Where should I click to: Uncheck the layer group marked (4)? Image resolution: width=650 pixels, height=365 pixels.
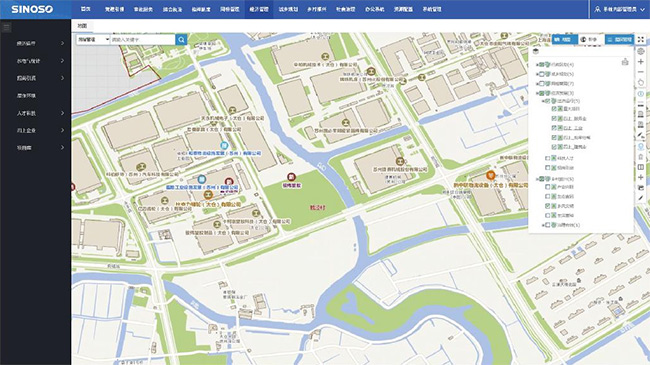[541, 65]
